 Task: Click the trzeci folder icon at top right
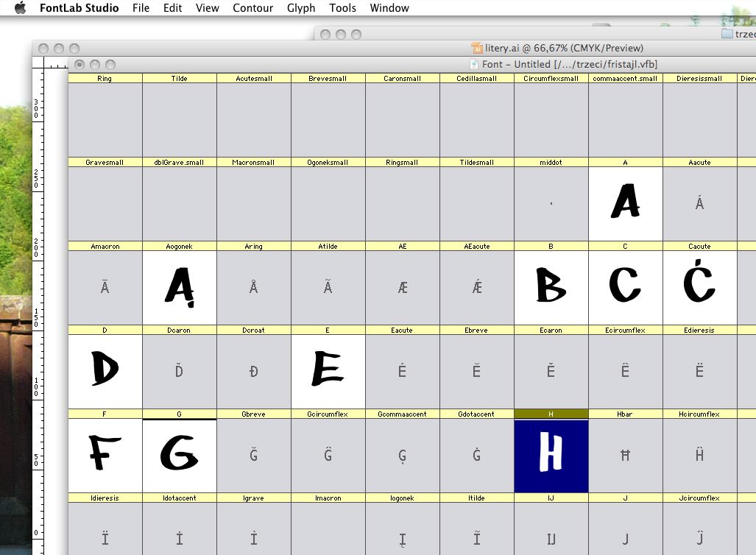click(x=727, y=34)
